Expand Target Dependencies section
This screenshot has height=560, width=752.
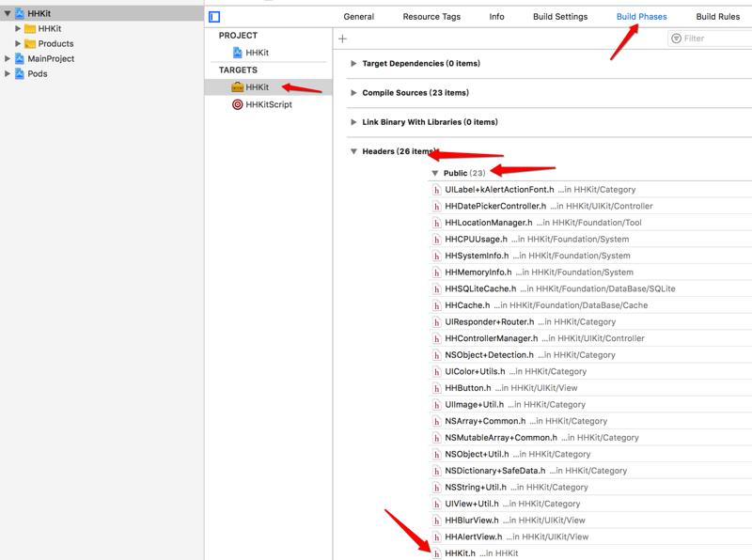[353, 63]
